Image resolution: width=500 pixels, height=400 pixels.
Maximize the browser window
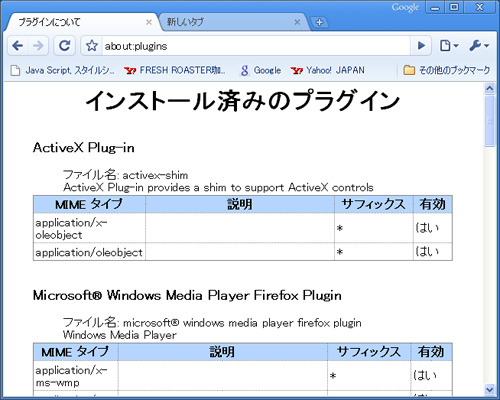pyautogui.click(x=454, y=7)
